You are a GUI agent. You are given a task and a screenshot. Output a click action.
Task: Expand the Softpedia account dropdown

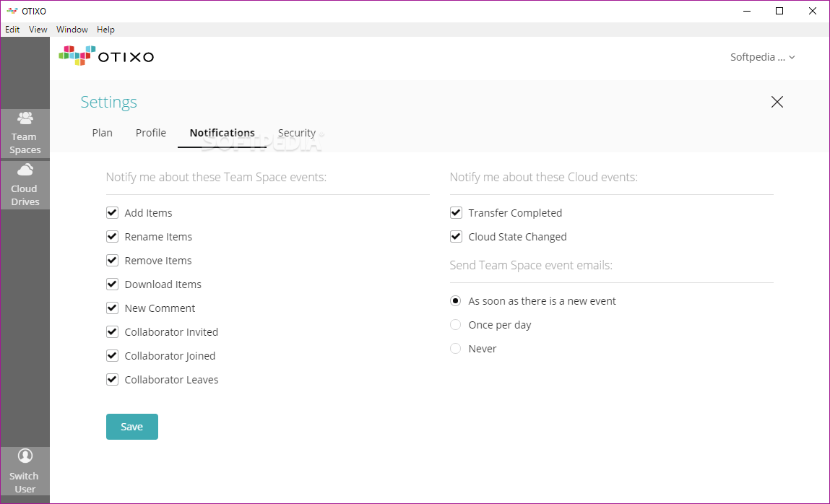[x=762, y=57]
